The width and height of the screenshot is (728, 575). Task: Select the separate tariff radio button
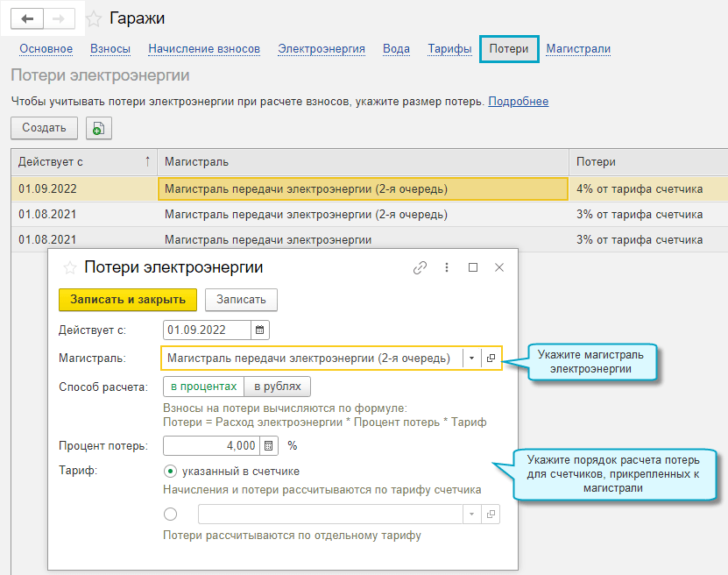coord(170,514)
